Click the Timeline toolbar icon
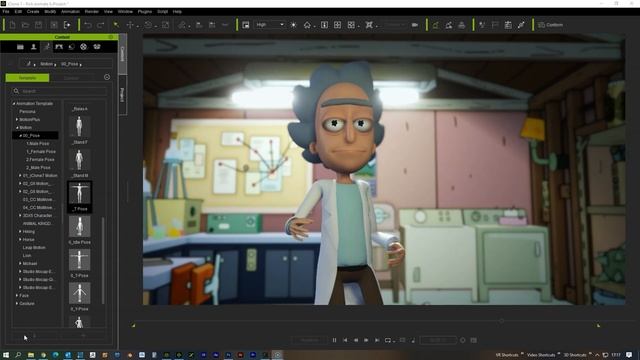 click(x=508, y=25)
